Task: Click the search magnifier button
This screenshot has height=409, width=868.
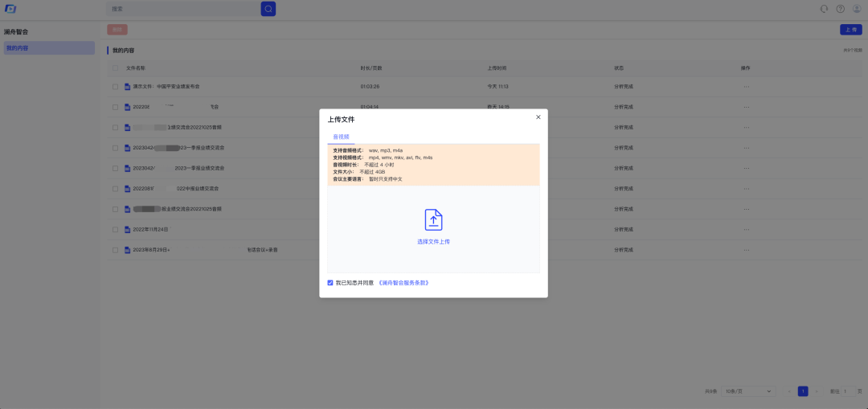Action: [x=268, y=9]
